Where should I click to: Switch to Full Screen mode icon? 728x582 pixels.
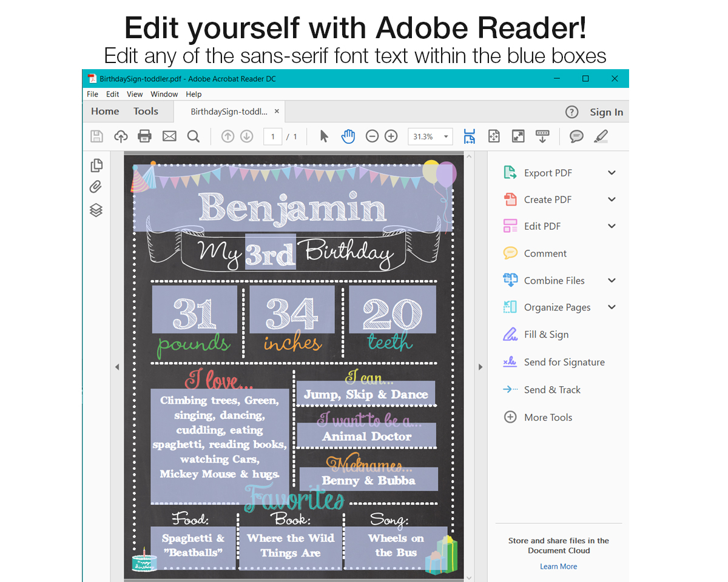(518, 136)
